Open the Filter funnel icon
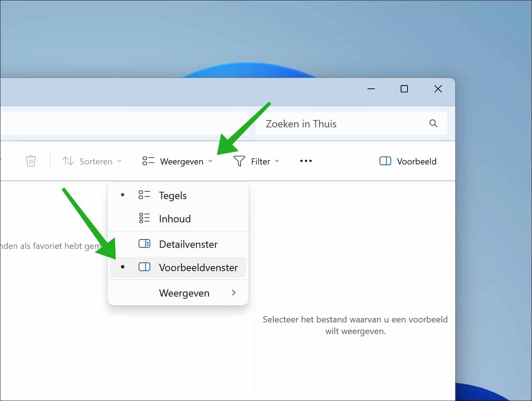This screenshot has width=532, height=401. click(x=239, y=160)
